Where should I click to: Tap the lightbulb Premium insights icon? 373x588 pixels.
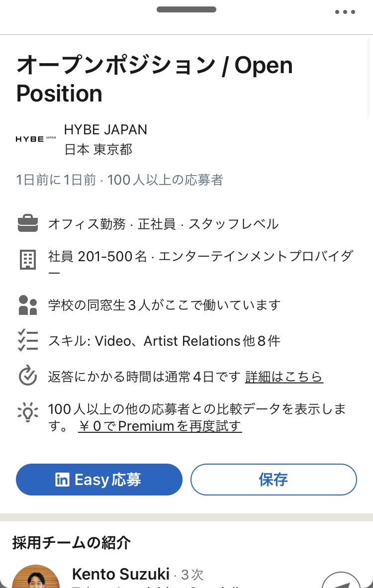pos(28,412)
